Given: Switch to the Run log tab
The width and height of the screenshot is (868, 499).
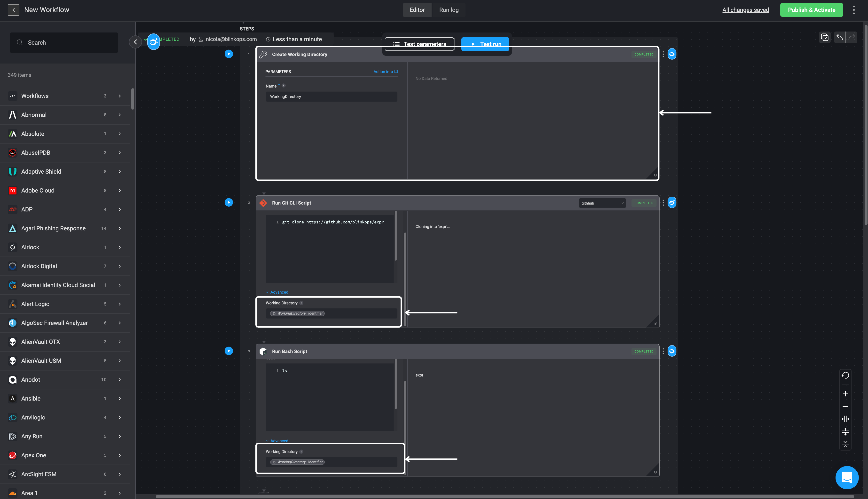Looking at the screenshot, I should pyautogui.click(x=449, y=10).
